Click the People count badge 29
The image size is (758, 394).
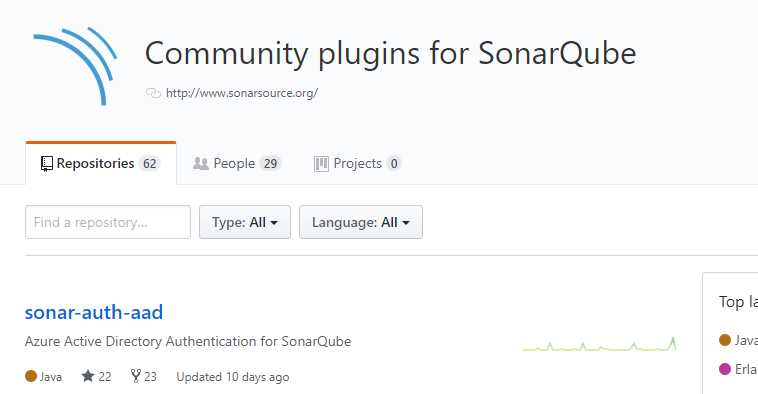click(270, 163)
